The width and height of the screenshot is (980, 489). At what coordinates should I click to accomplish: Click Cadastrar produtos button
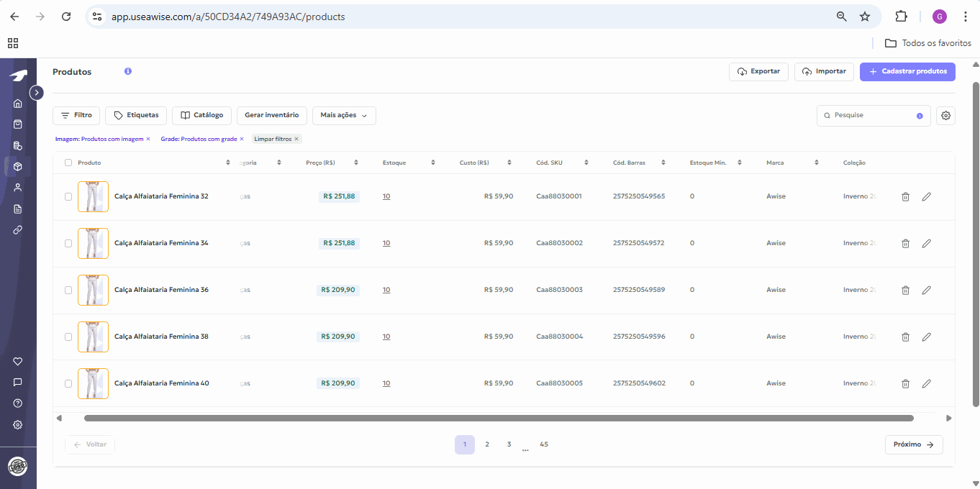(907, 72)
